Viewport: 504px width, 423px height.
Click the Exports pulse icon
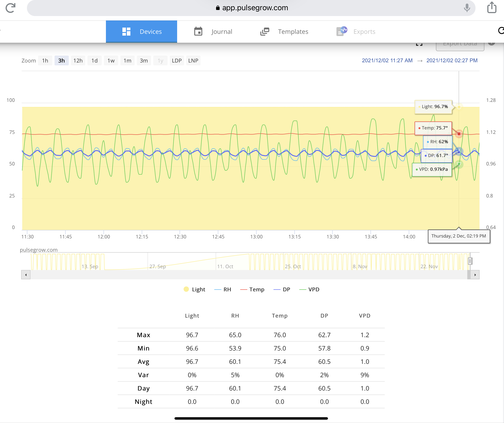(x=342, y=31)
